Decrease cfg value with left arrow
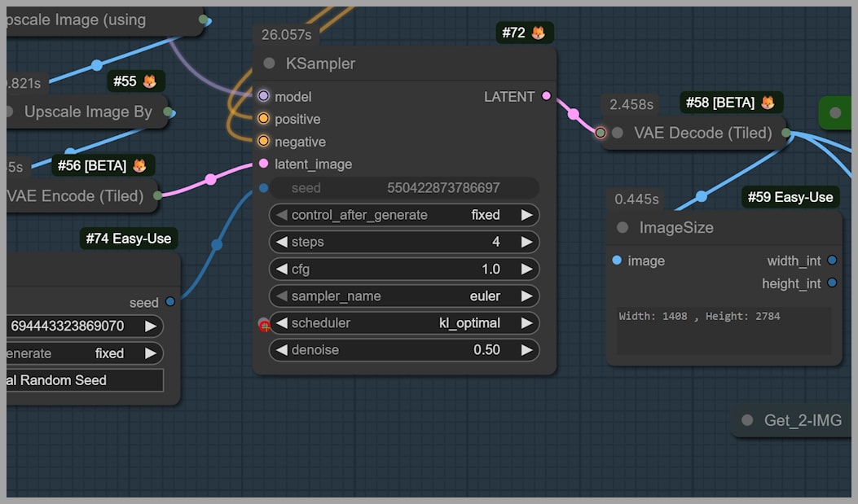858x504 pixels. 282,269
